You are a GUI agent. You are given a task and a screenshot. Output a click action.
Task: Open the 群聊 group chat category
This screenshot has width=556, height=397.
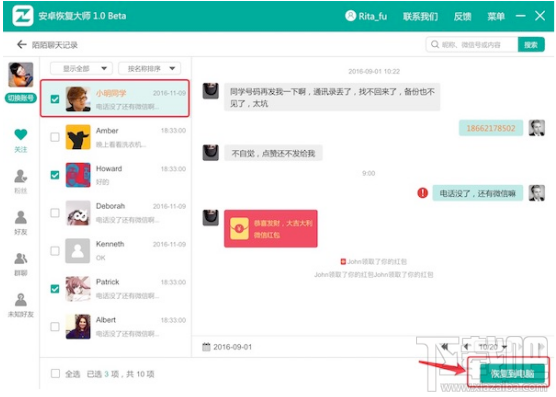coord(21,264)
